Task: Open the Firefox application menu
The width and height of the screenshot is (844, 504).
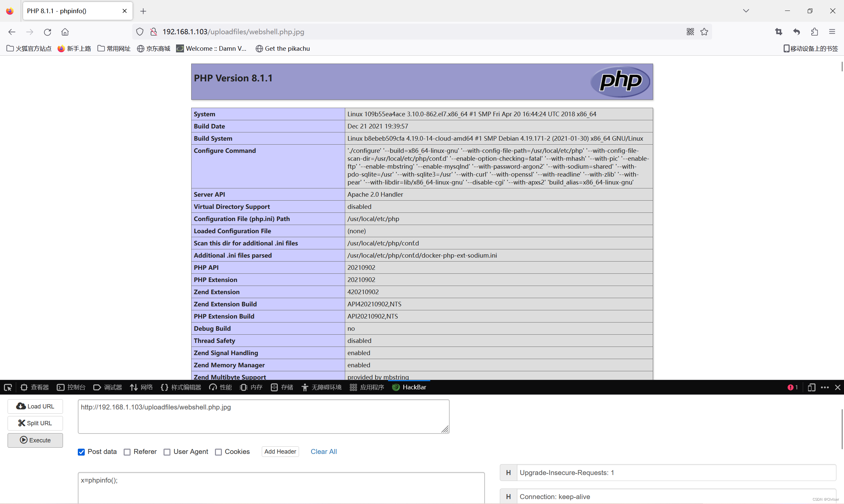Action: point(832,32)
